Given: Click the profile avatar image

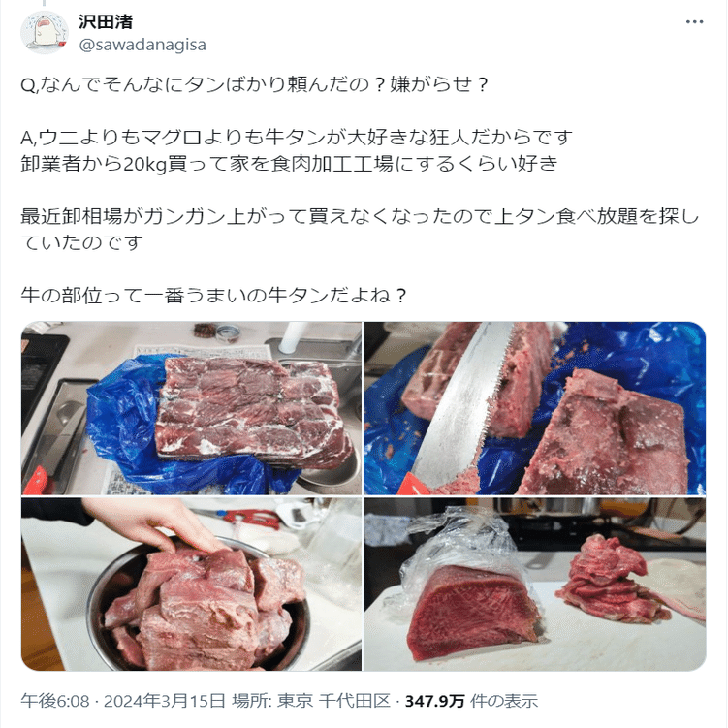Looking at the screenshot, I should click(x=45, y=32).
